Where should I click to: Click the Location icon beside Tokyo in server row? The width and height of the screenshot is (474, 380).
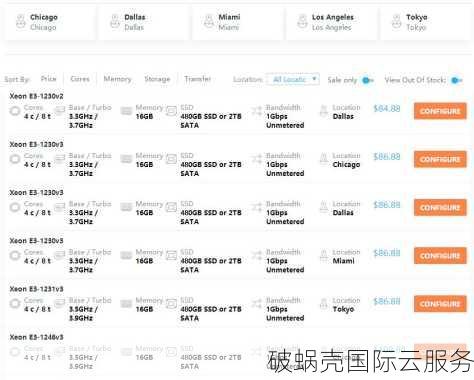click(x=324, y=303)
